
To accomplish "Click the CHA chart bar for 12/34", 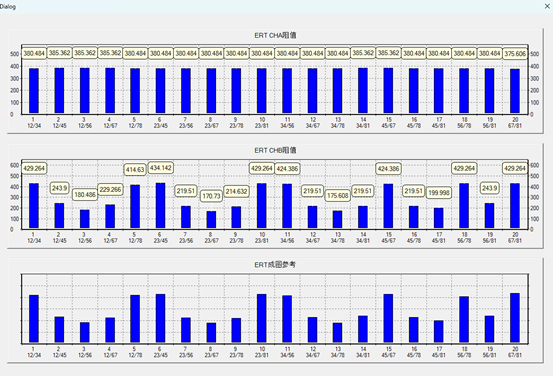I will pyautogui.click(x=34, y=91).
